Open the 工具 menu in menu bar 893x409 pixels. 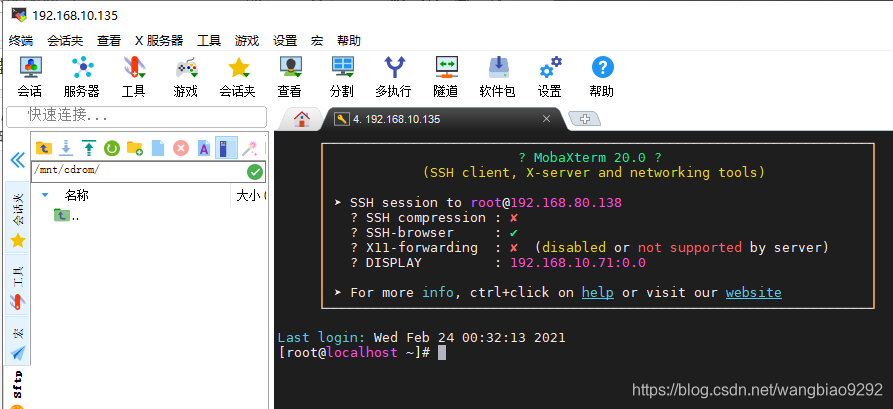click(x=209, y=40)
